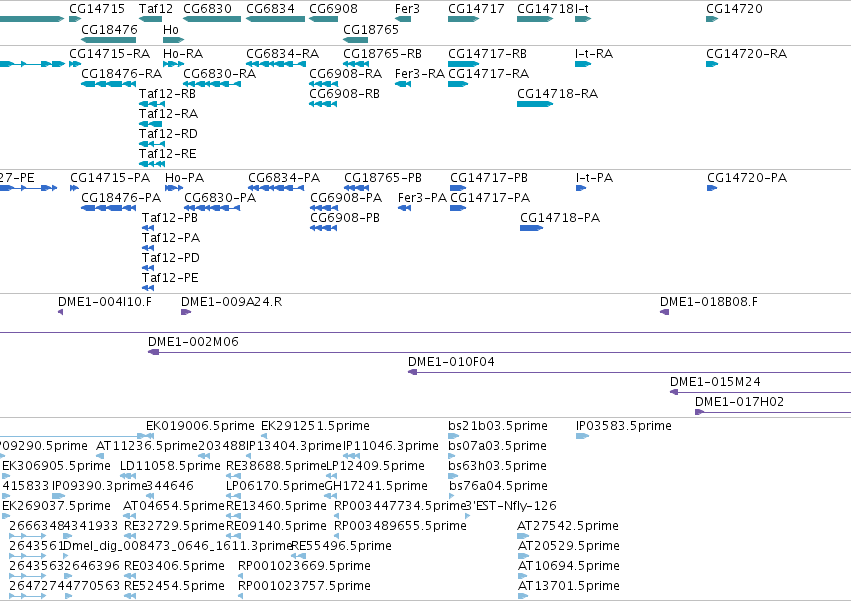Image resolution: width=851 pixels, height=601 pixels.
Task: Select protein CG6830-PA
Action: [220, 198]
